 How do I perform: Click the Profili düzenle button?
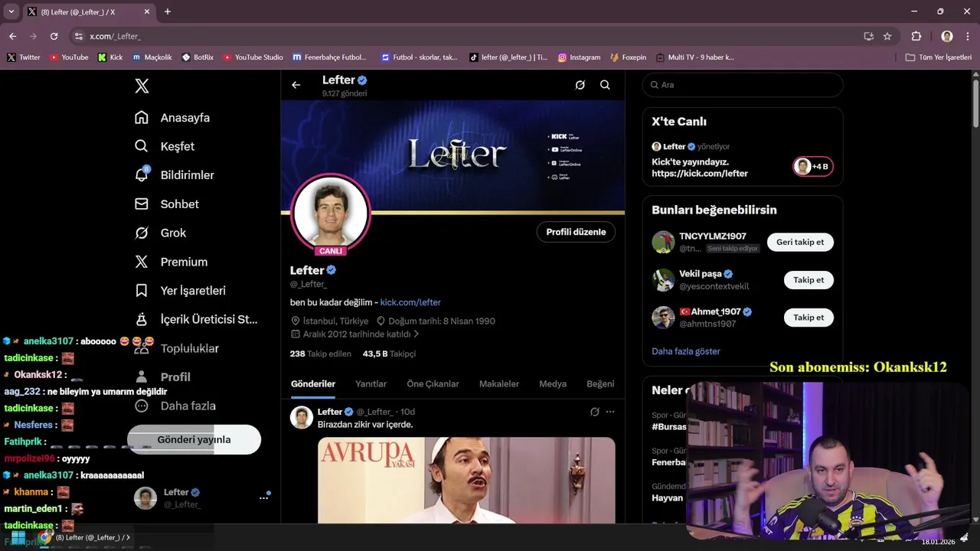pos(576,232)
